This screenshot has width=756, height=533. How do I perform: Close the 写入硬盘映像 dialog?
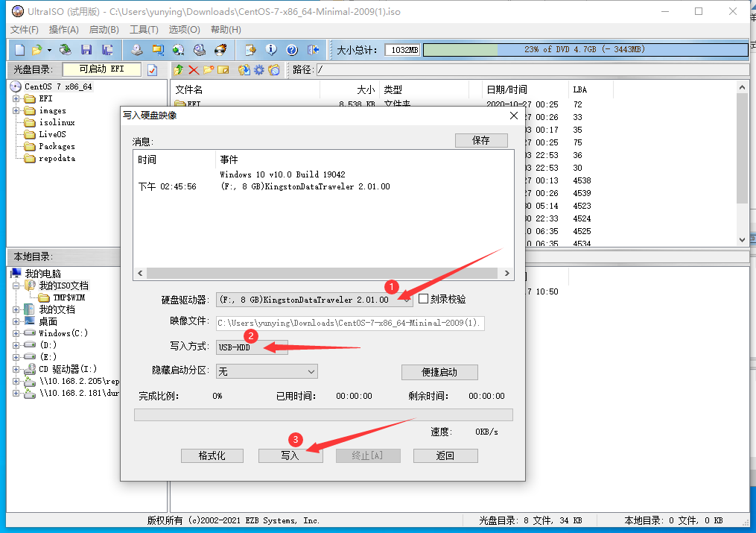[514, 116]
